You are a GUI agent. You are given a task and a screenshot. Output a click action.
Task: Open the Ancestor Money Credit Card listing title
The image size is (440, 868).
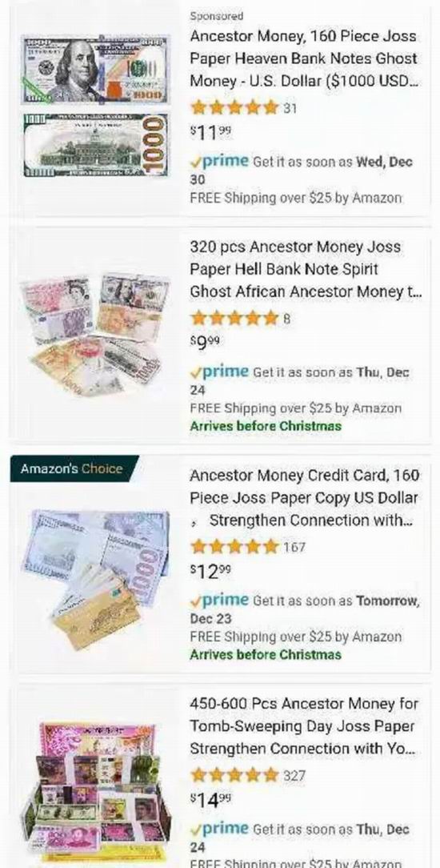[x=305, y=498]
